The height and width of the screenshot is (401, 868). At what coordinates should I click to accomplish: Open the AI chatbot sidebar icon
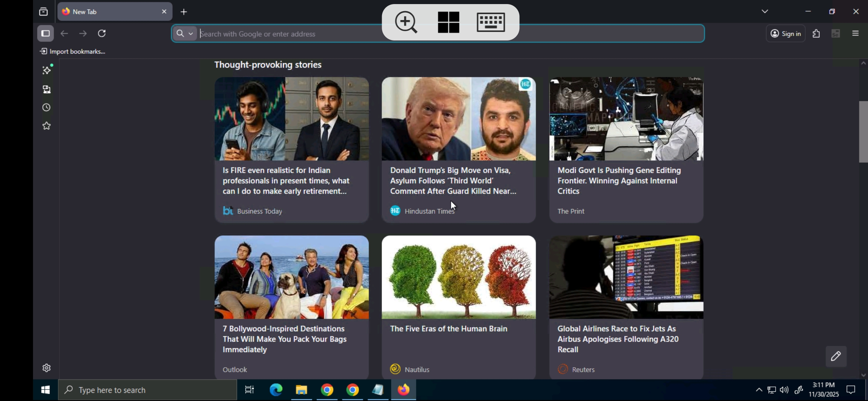[x=47, y=70]
